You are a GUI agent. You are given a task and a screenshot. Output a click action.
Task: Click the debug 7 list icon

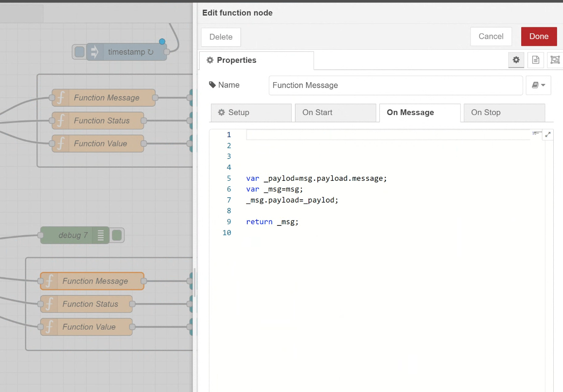point(100,235)
